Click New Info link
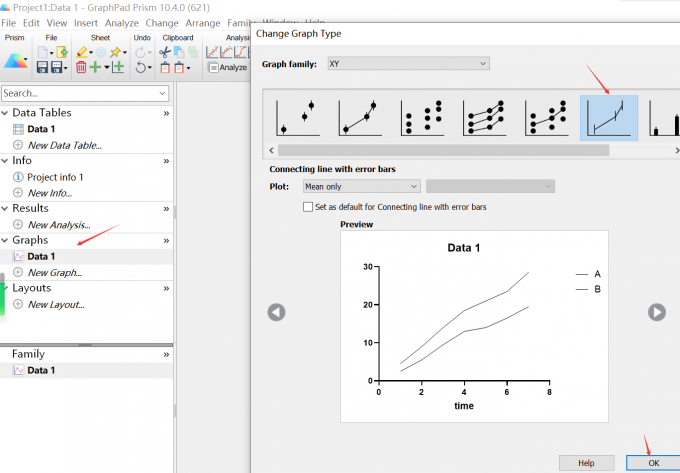This screenshot has height=473, width=680. [50, 193]
